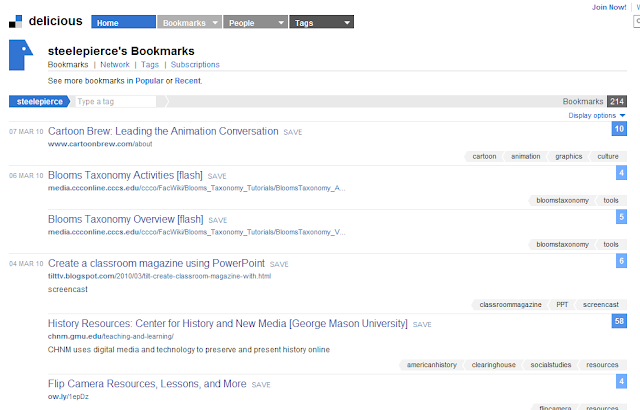This screenshot has width=640, height=410.
Task: Filter by the socialstudies tag
Action: 551,365
